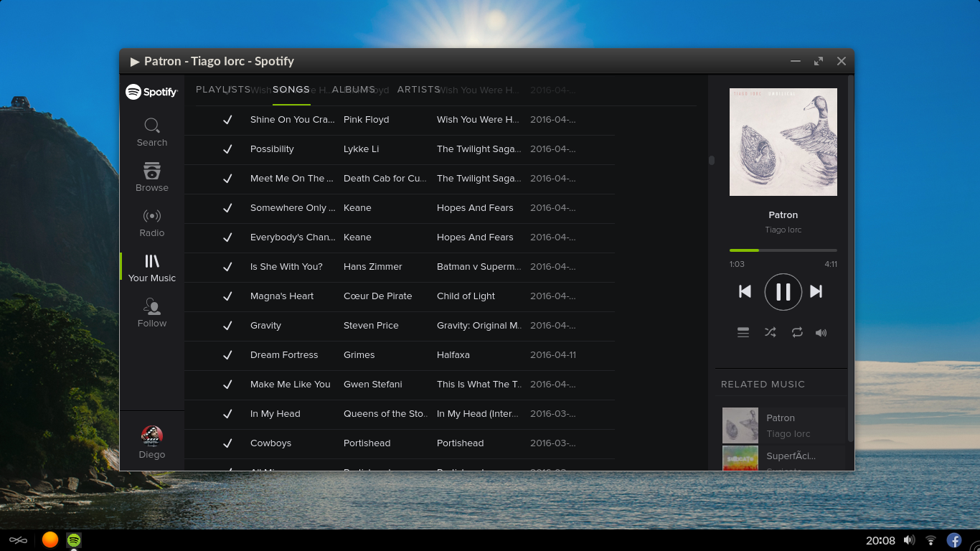
Task: Open the play queue list icon
Action: click(x=743, y=332)
